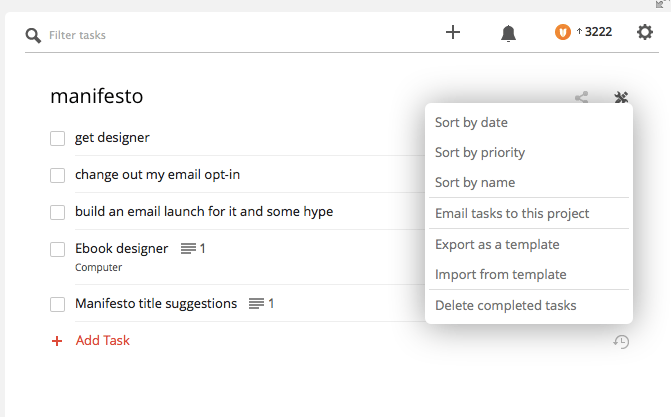This screenshot has height=417, width=671.
Task: Open the notifications bell
Action: 508,33
